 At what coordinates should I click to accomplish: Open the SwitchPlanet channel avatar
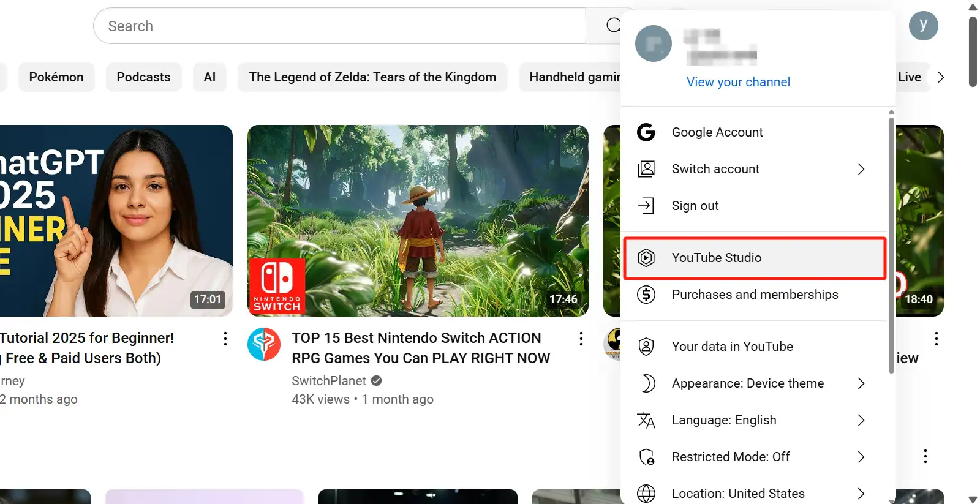pyautogui.click(x=264, y=344)
